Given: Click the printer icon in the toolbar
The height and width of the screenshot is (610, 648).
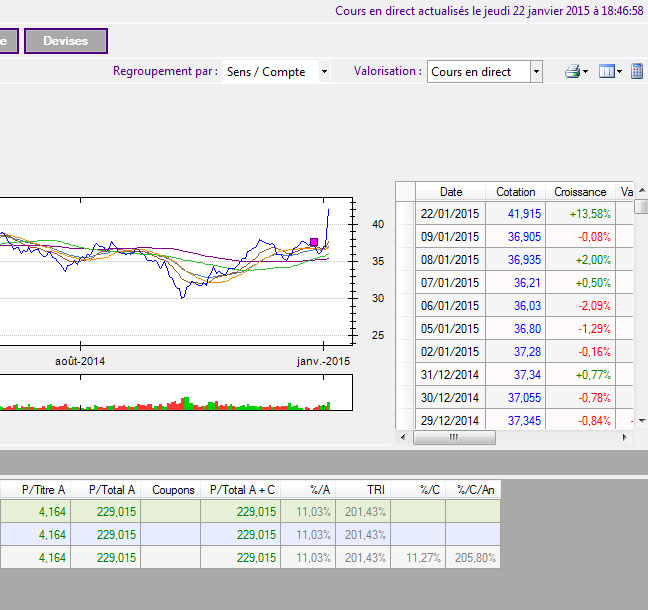Looking at the screenshot, I should (572, 72).
